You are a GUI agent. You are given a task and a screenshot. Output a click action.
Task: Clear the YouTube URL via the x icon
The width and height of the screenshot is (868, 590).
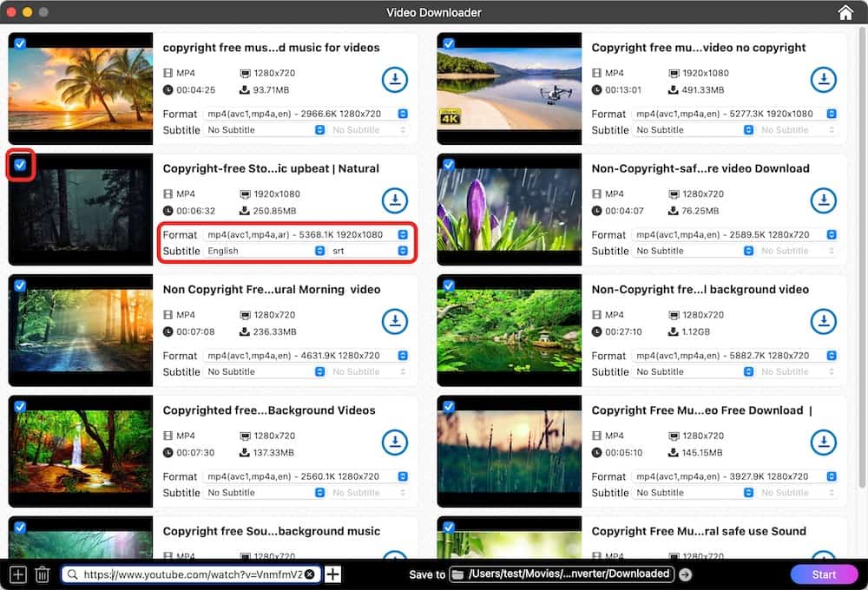pyautogui.click(x=309, y=574)
